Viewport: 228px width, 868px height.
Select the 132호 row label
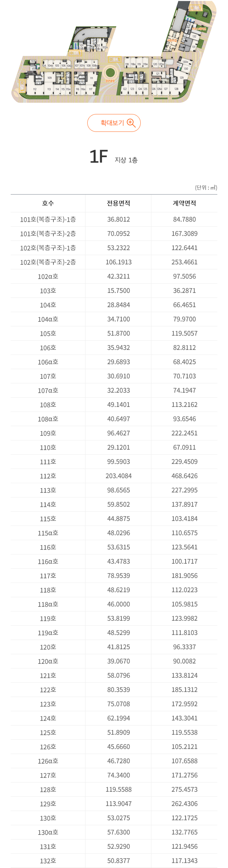48,861
